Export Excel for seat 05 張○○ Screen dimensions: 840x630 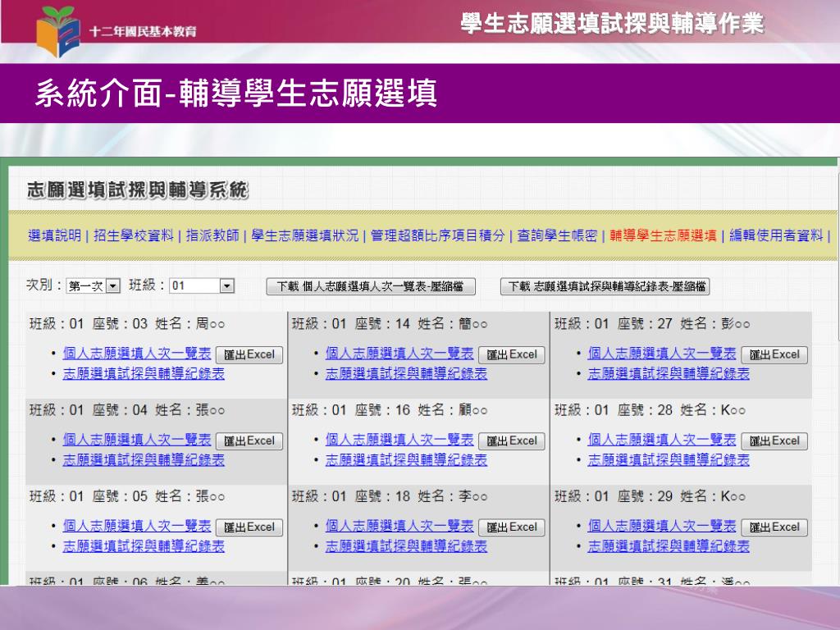pos(249,527)
